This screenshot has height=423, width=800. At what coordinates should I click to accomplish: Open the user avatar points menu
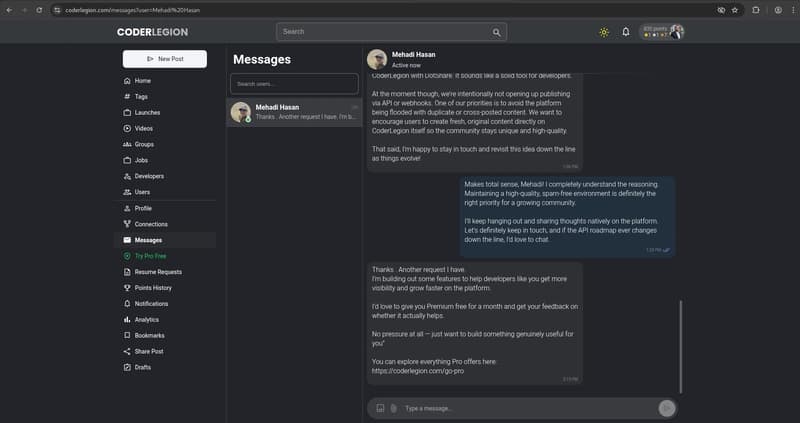click(662, 32)
